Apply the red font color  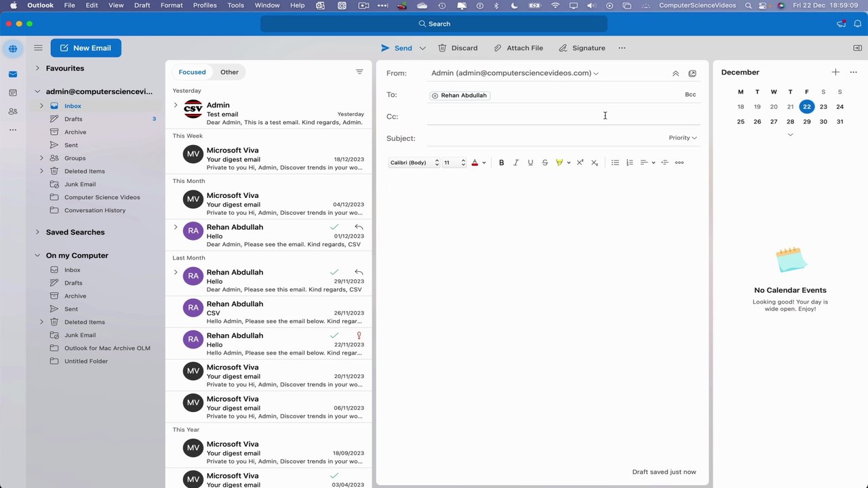475,163
